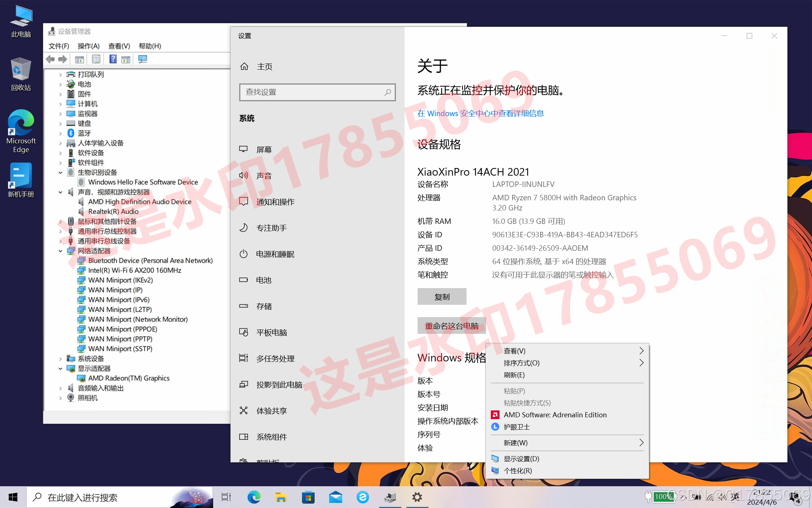
Task: Open Microsoft Store from the taskbar
Action: pos(308,497)
